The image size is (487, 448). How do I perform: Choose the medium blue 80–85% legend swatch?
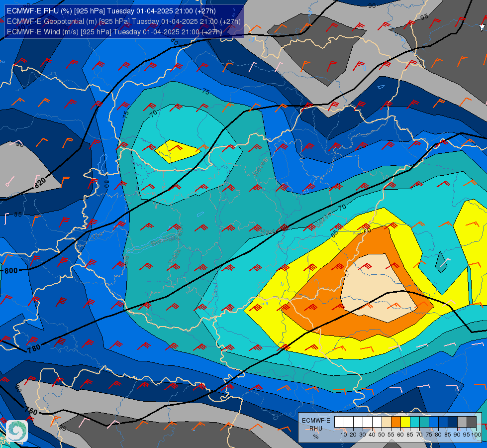pos(443,422)
